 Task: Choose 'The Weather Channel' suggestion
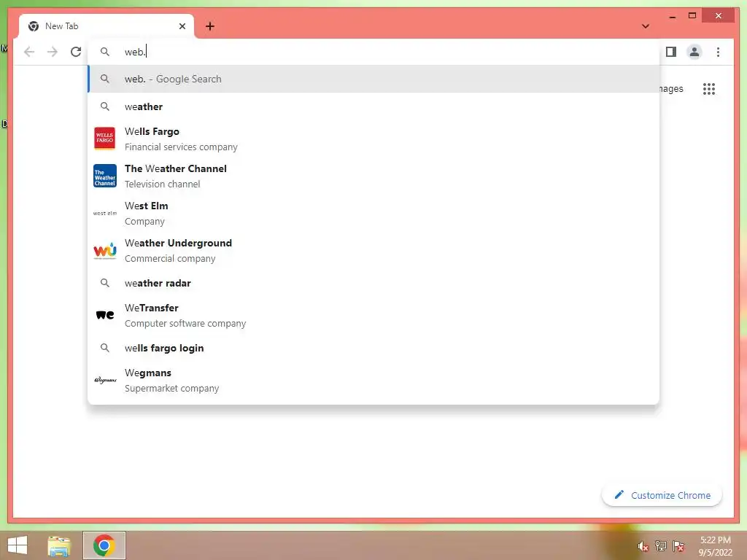point(373,176)
